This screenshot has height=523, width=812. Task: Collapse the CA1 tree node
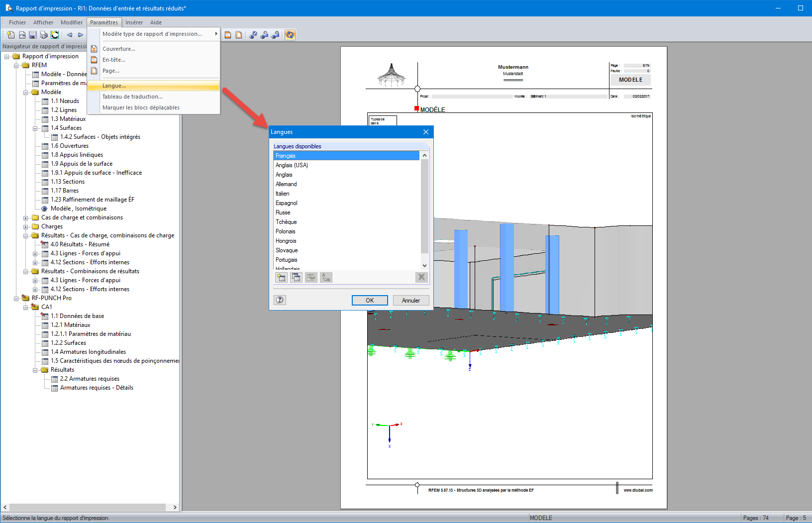pos(26,308)
